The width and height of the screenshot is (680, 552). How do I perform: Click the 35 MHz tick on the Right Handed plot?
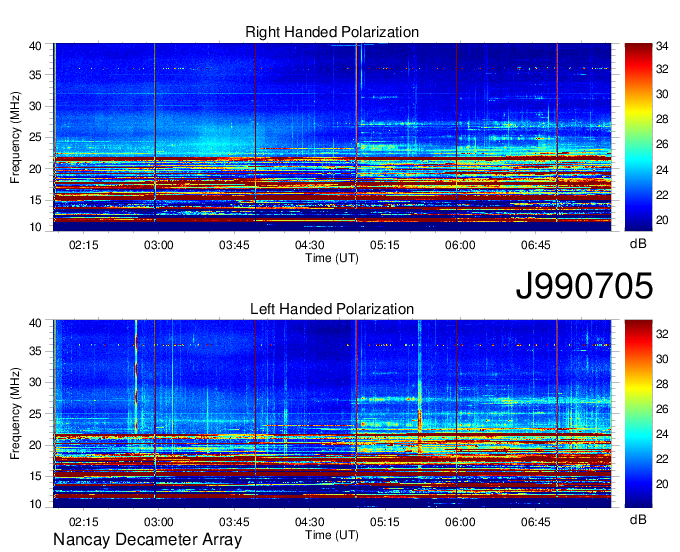(x=35, y=75)
